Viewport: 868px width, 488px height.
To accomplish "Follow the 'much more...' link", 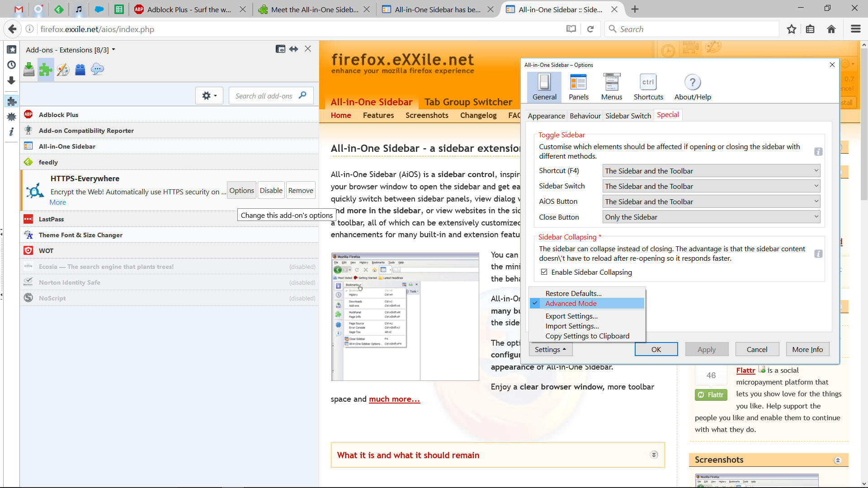I will pyautogui.click(x=394, y=399).
